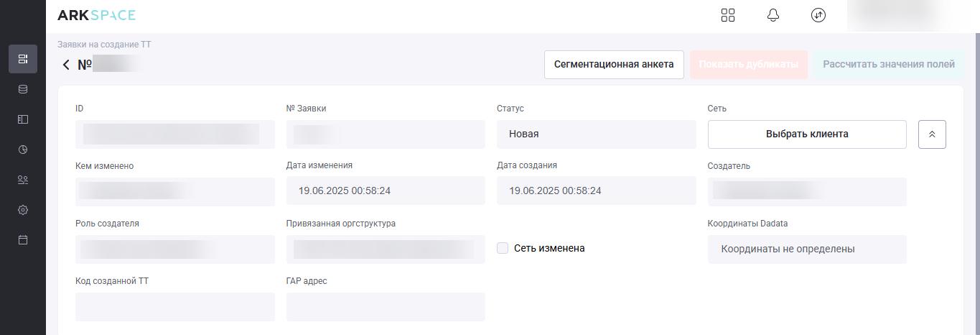
Task: Open the database icon in sidebar
Action: coord(23,90)
